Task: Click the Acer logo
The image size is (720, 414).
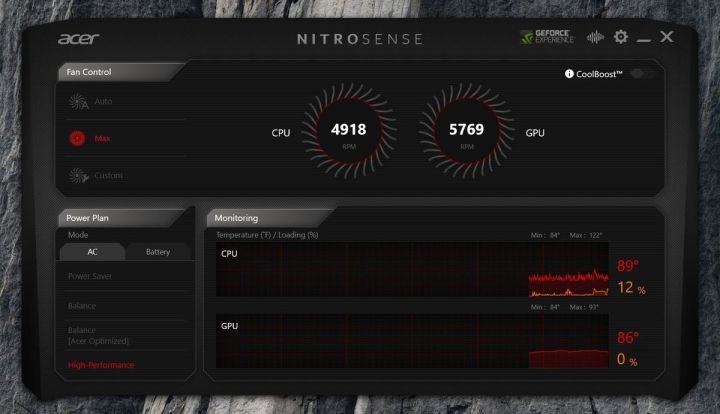Action: [79, 39]
